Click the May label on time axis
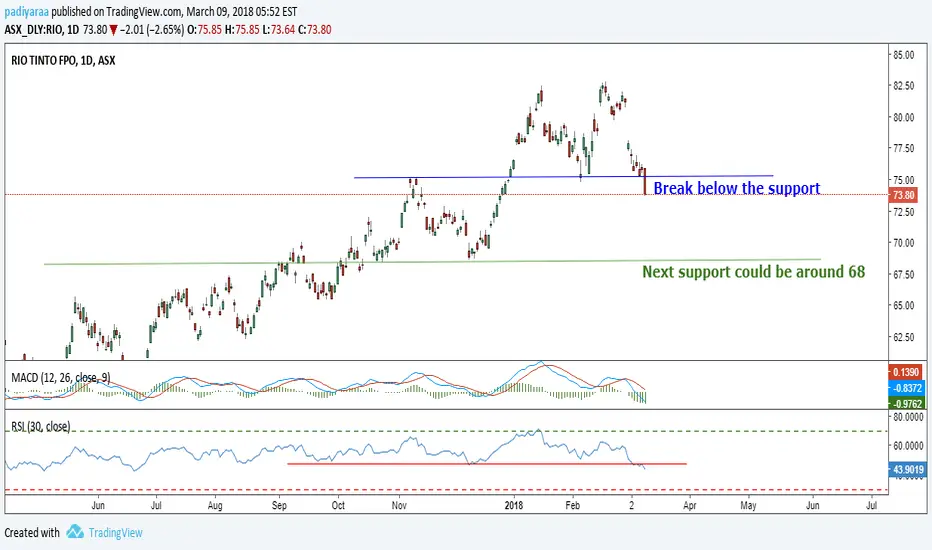This screenshot has height=550, width=932. 748,505
